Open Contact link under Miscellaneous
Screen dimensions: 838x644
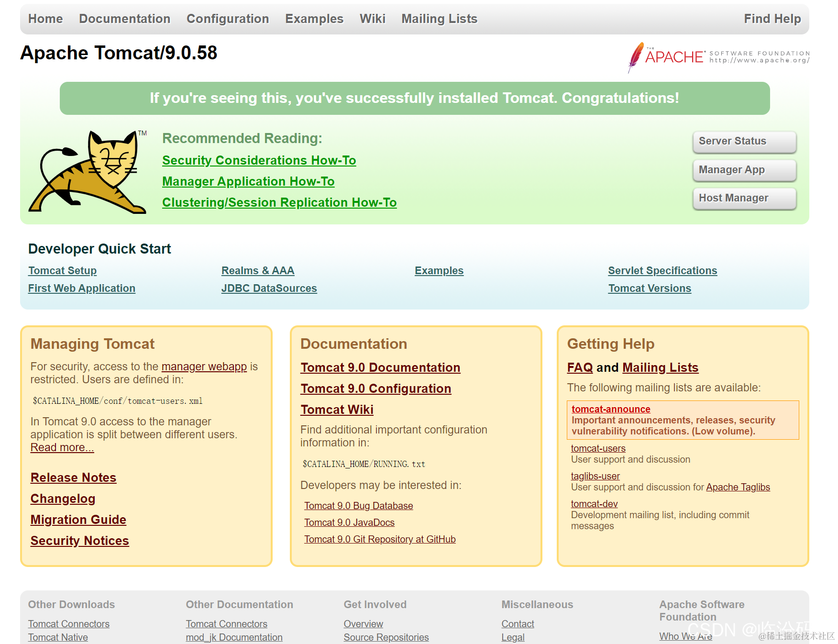(x=518, y=624)
